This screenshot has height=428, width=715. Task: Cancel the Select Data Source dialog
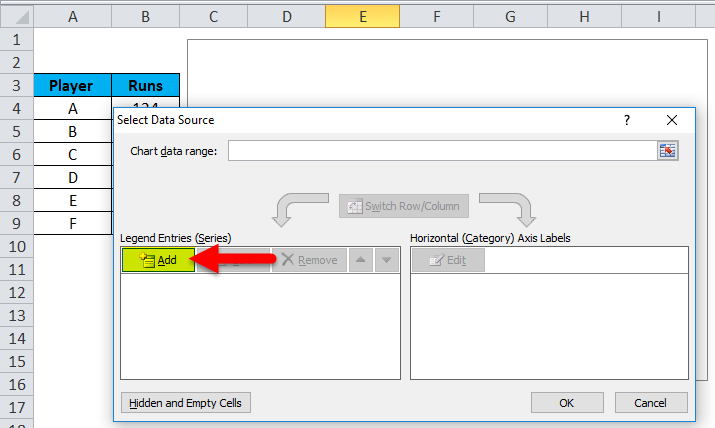point(651,403)
